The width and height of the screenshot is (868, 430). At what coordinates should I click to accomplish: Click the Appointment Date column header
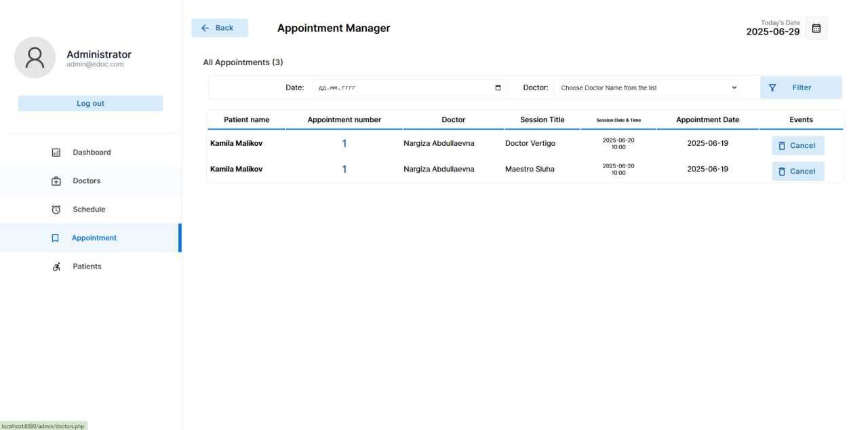(708, 119)
